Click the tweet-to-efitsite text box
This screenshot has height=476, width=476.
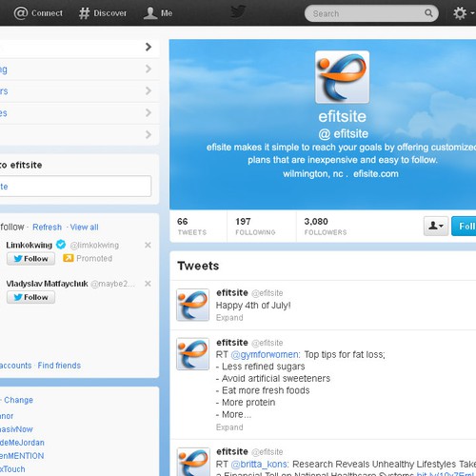pos(75,187)
